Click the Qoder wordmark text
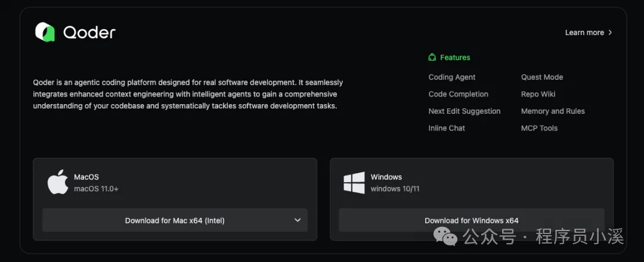The width and height of the screenshot is (644, 262). (x=89, y=32)
